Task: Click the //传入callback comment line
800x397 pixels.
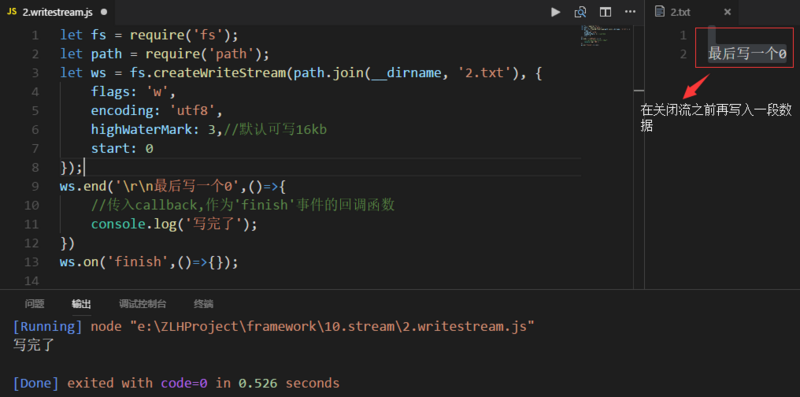Action: (x=243, y=205)
